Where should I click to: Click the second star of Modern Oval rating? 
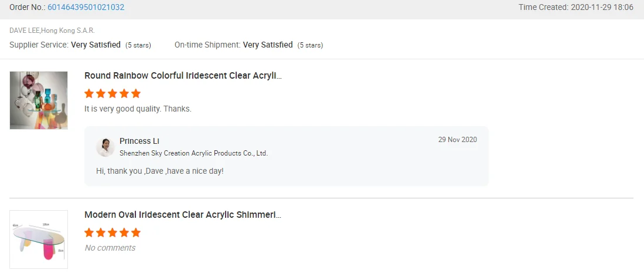(101, 232)
